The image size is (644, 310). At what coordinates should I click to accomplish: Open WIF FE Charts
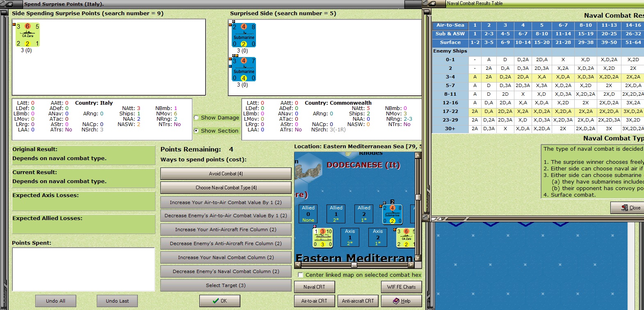402,287
